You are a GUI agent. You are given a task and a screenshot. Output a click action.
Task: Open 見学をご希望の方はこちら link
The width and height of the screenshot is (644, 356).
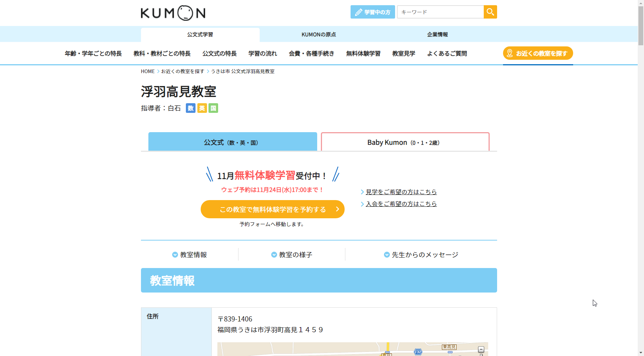click(401, 192)
